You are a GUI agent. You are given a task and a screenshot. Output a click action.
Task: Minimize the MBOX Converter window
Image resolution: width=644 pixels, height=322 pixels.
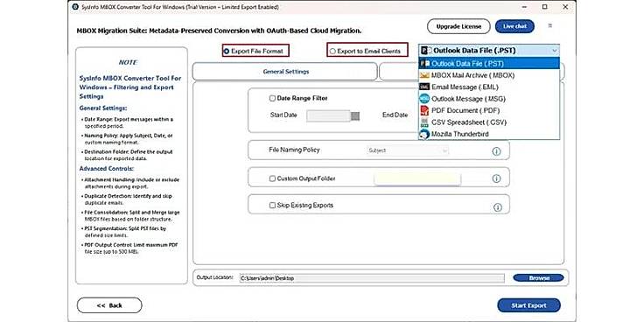click(524, 7)
